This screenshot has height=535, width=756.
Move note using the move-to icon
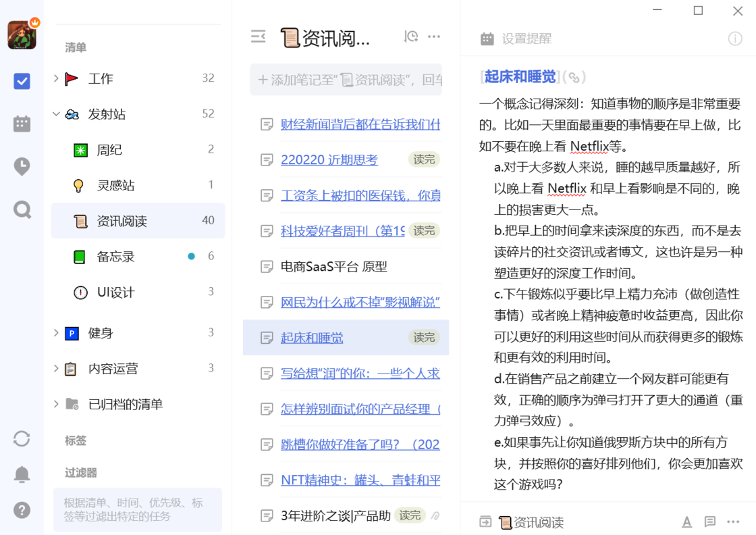point(485,521)
